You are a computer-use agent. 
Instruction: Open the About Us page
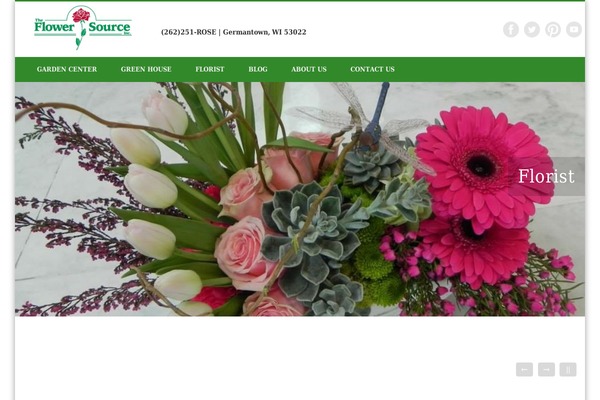(309, 69)
